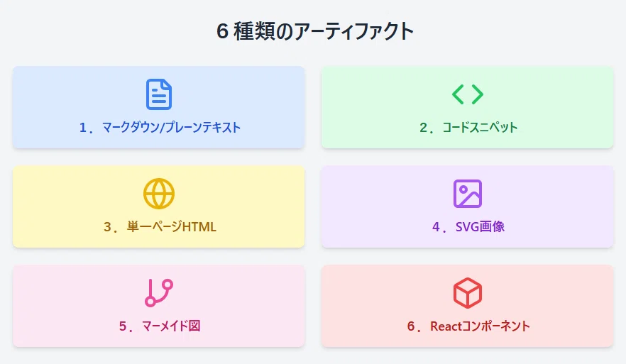Click the red cube box icon
Image resolution: width=626 pixels, height=364 pixels.
coord(468,293)
